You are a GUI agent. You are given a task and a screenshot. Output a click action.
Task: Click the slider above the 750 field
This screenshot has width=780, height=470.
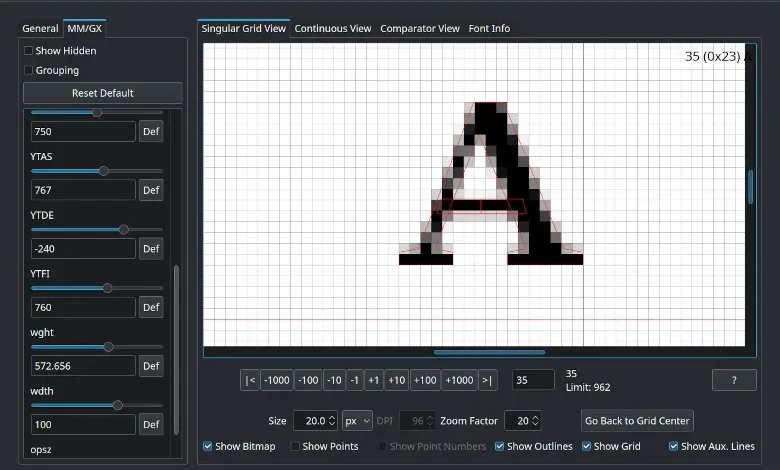(x=97, y=112)
